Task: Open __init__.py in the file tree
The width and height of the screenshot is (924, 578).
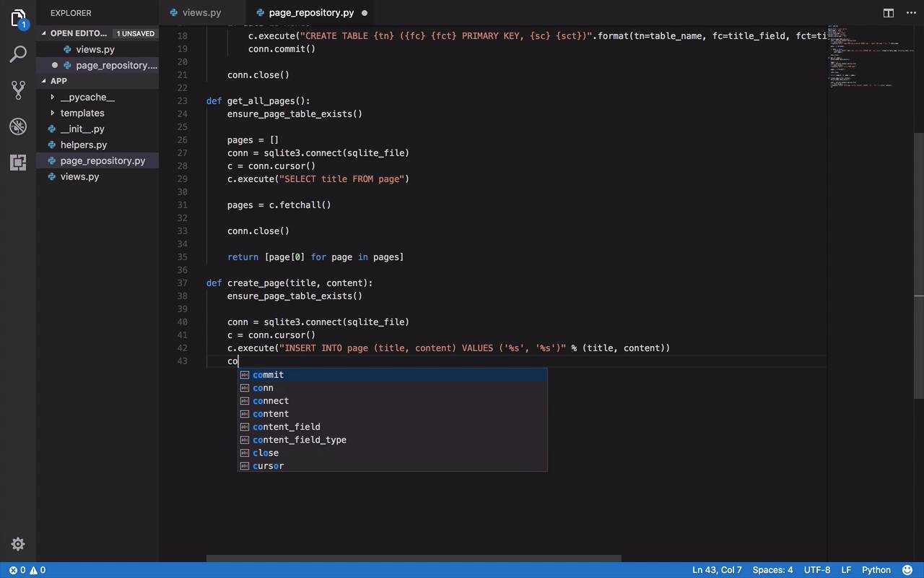Action: [97, 129]
